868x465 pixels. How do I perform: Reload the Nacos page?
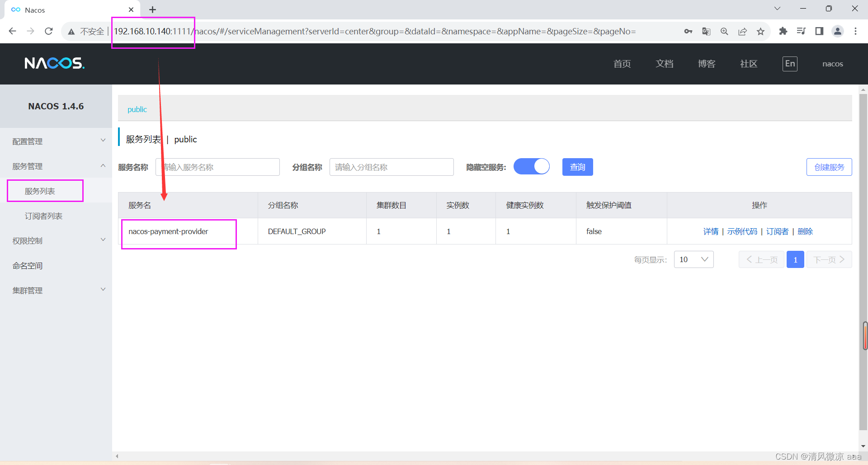pos(49,31)
